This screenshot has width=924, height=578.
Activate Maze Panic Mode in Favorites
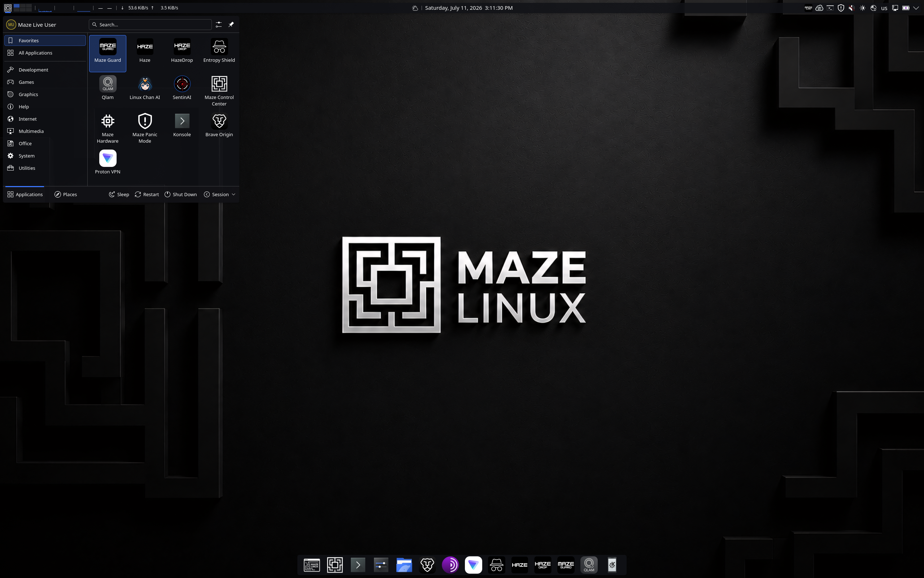point(145,128)
